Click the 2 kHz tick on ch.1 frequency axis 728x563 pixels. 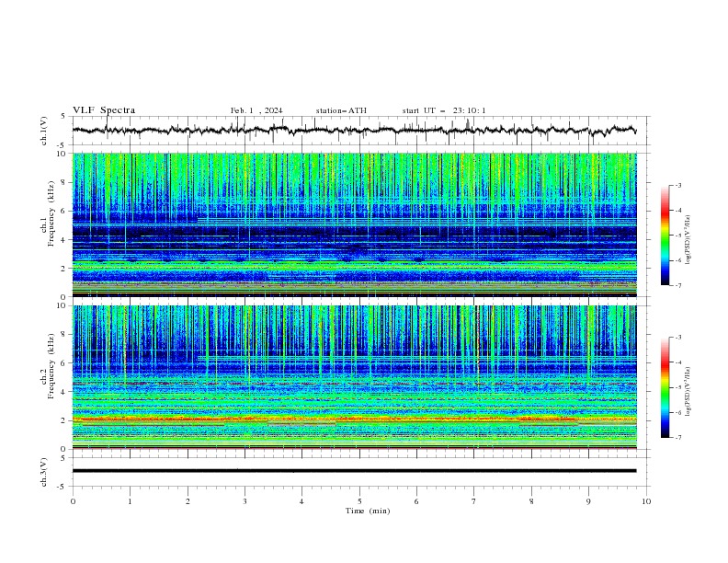click(65, 269)
